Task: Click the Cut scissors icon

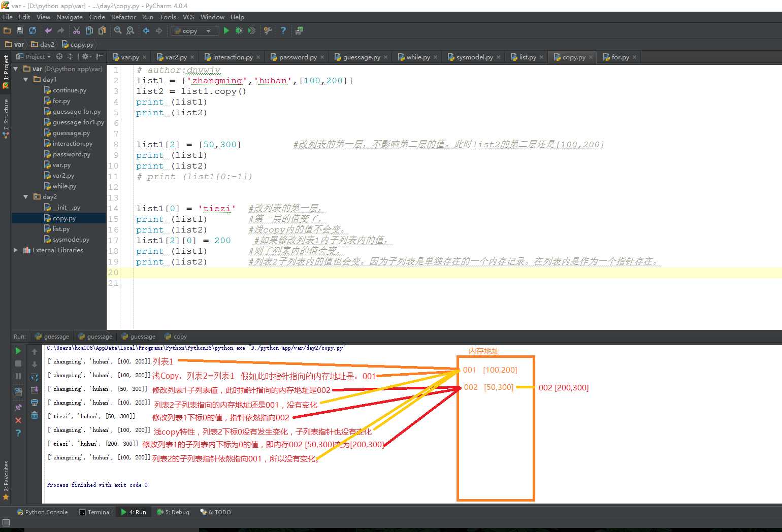Action: click(x=77, y=30)
